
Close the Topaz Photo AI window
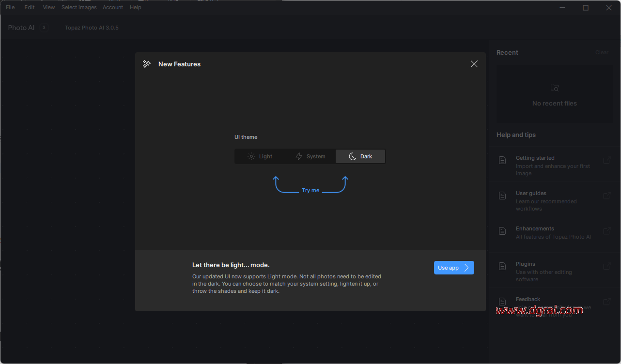tap(609, 8)
